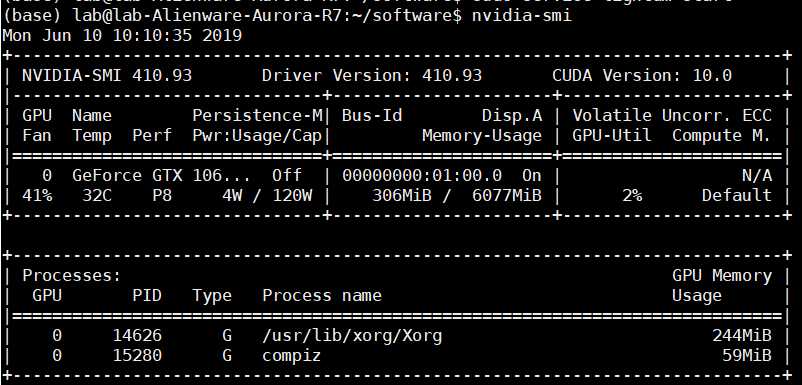
Task: Select the 244MiB memory usage
Action: click(x=742, y=336)
